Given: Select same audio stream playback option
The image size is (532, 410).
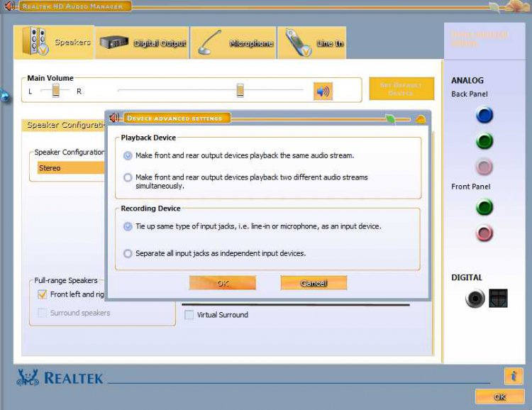Looking at the screenshot, I should 128,156.
